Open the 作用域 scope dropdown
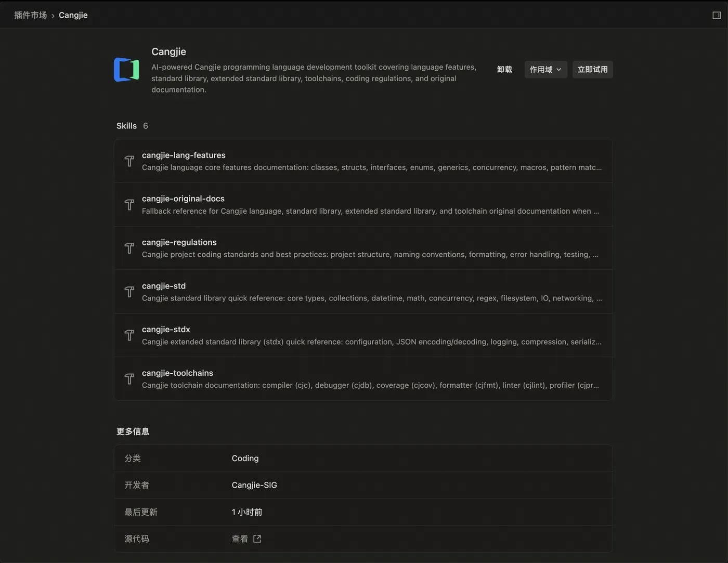 545,70
